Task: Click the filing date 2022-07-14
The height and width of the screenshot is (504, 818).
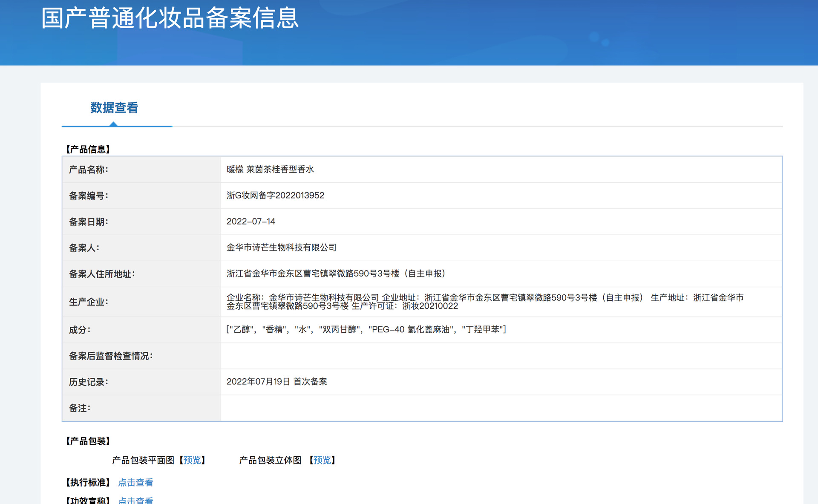Action: pos(251,222)
